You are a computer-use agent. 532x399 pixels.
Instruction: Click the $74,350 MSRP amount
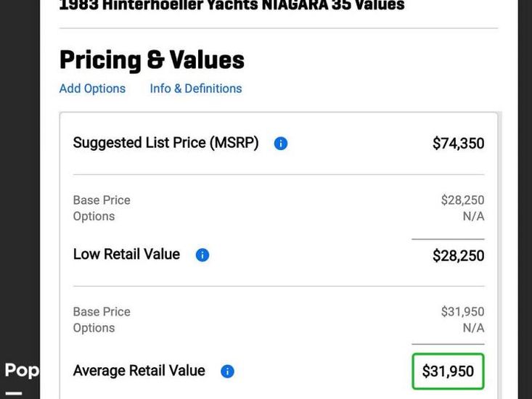point(458,144)
